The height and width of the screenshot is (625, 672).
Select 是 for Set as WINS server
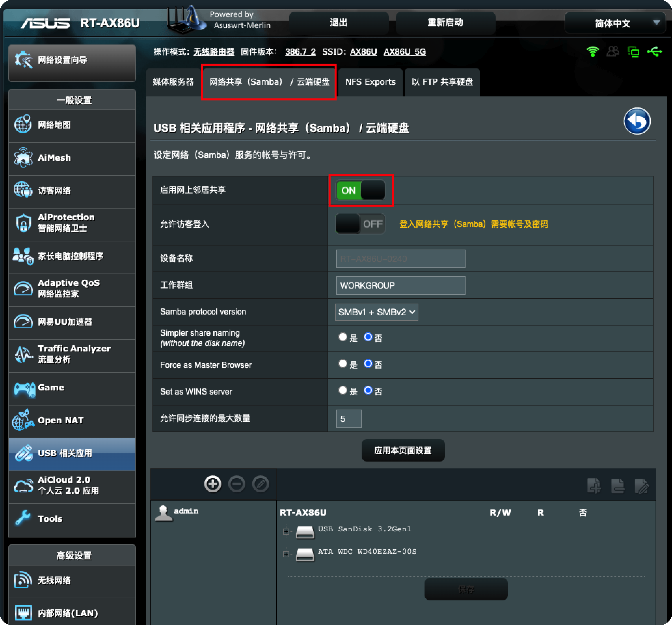point(342,390)
